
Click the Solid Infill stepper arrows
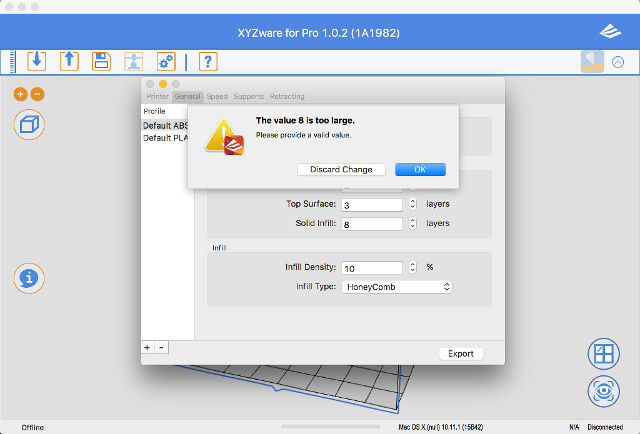[413, 223]
